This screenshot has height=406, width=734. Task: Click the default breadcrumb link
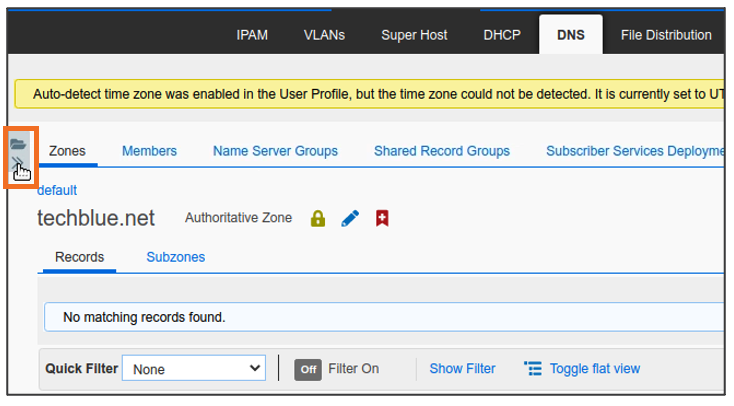57,190
